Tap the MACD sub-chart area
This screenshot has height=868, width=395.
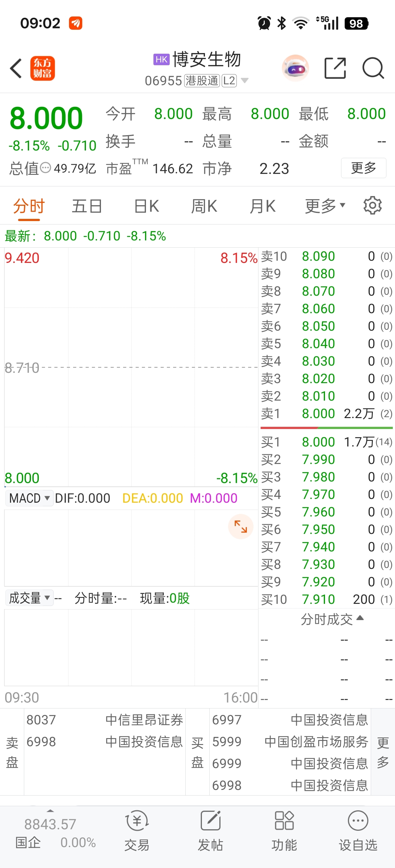(x=131, y=548)
